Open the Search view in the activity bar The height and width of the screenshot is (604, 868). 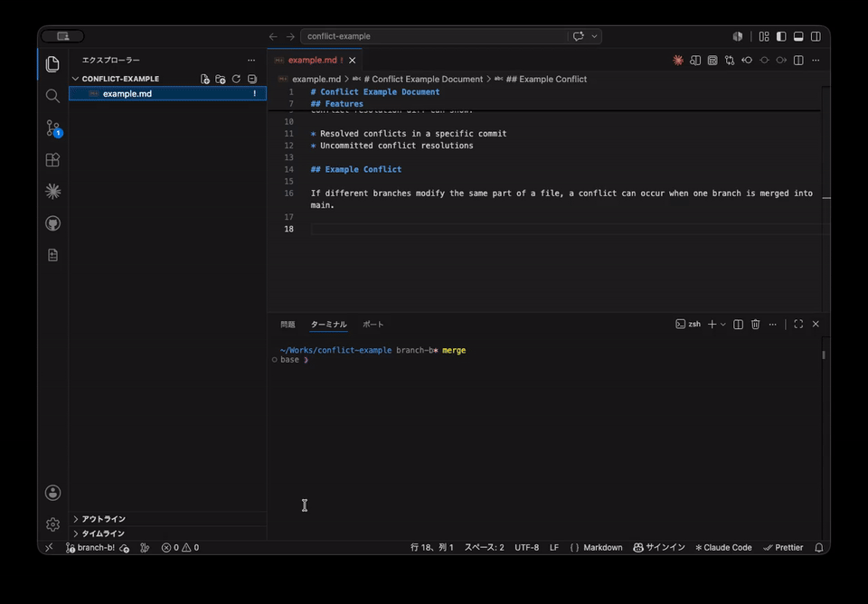(52, 96)
